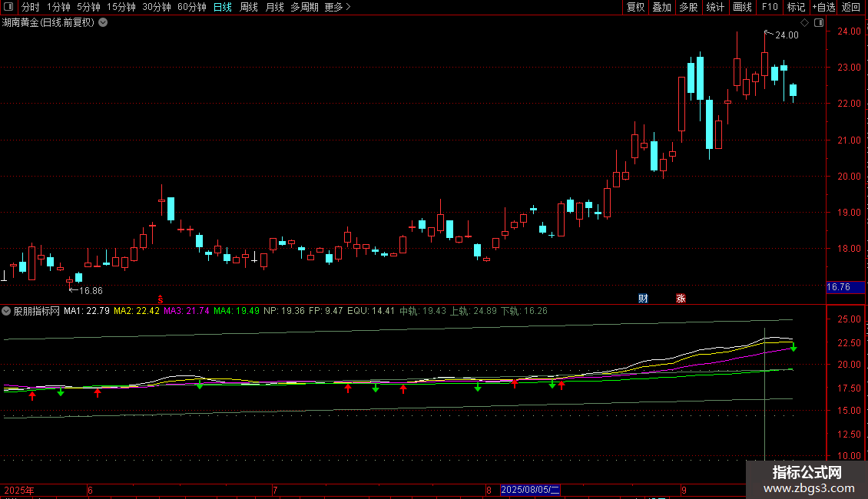Click the 16.86 low price annotation
This screenshot has height=499, width=868.
[91, 290]
